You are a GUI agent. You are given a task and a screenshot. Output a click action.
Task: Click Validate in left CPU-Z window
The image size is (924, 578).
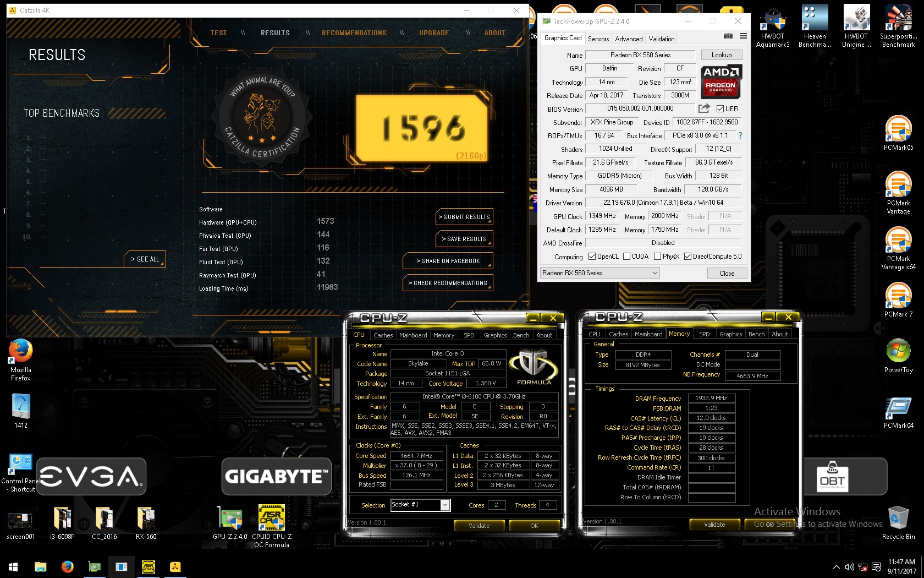[x=479, y=526]
